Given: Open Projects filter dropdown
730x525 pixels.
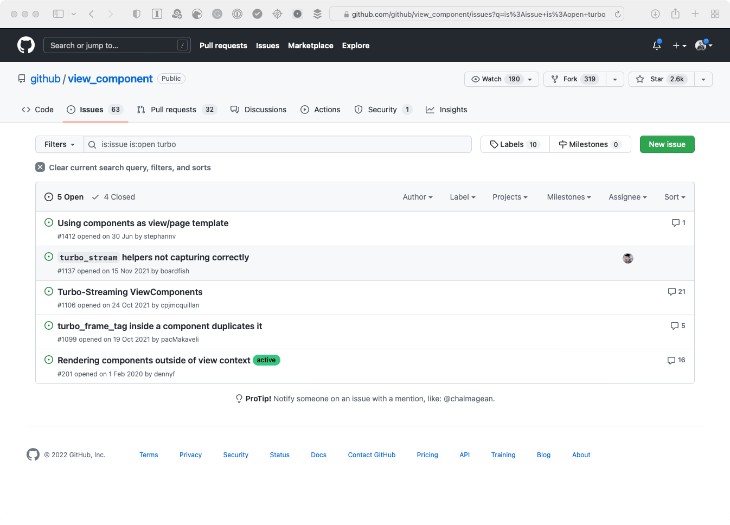Looking at the screenshot, I should [x=510, y=197].
